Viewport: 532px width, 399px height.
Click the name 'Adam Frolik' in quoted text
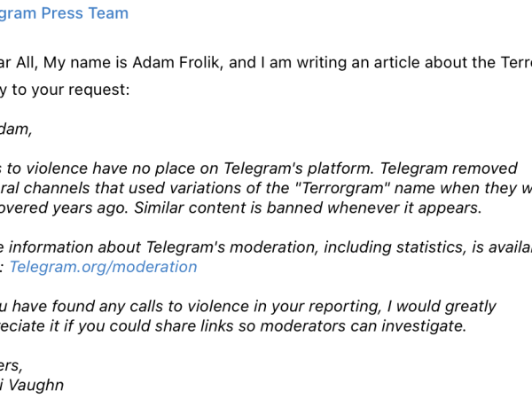[177, 62]
